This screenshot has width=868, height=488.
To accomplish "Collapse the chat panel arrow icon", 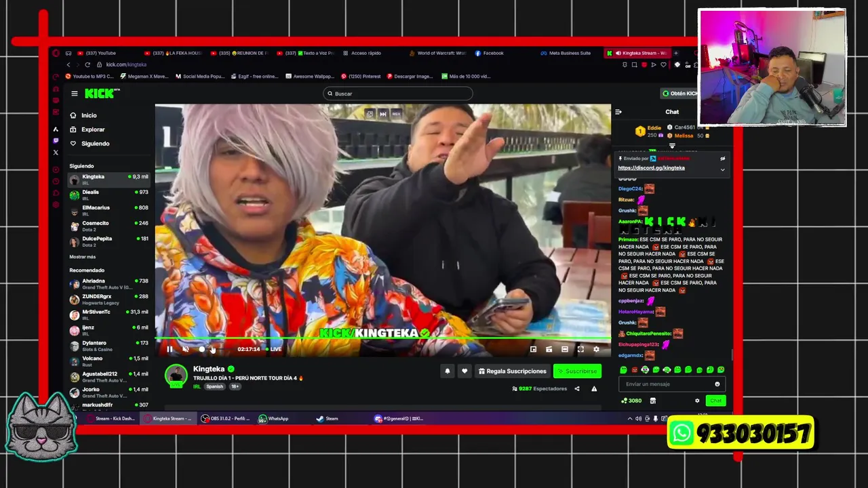I will click(x=618, y=112).
